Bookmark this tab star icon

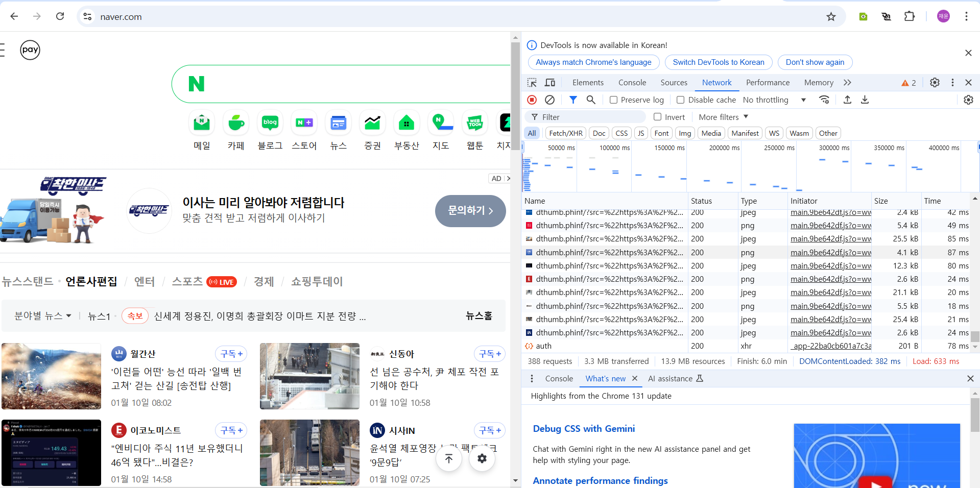pos(831,17)
